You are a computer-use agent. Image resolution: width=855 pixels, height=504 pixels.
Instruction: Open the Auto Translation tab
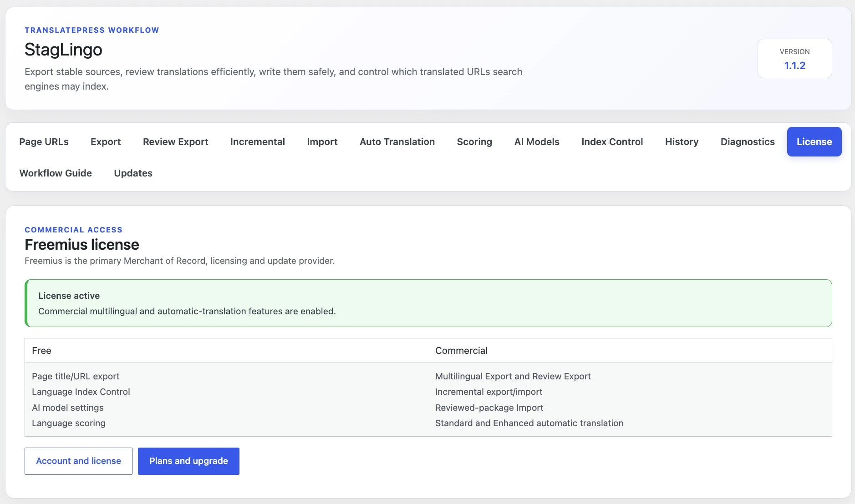pyautogui.click(x=397, y=142)
